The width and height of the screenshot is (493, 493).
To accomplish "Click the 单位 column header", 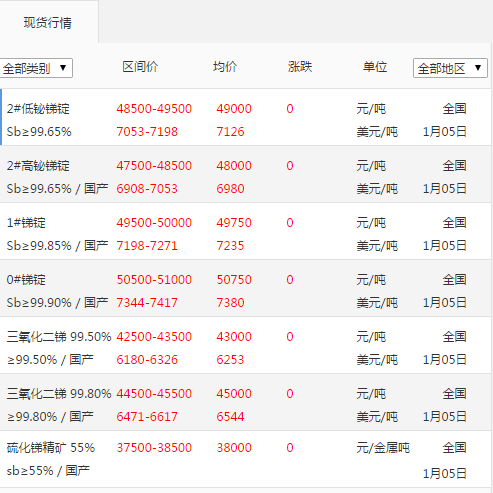I will pyautogui.click(x=375, y=67).
